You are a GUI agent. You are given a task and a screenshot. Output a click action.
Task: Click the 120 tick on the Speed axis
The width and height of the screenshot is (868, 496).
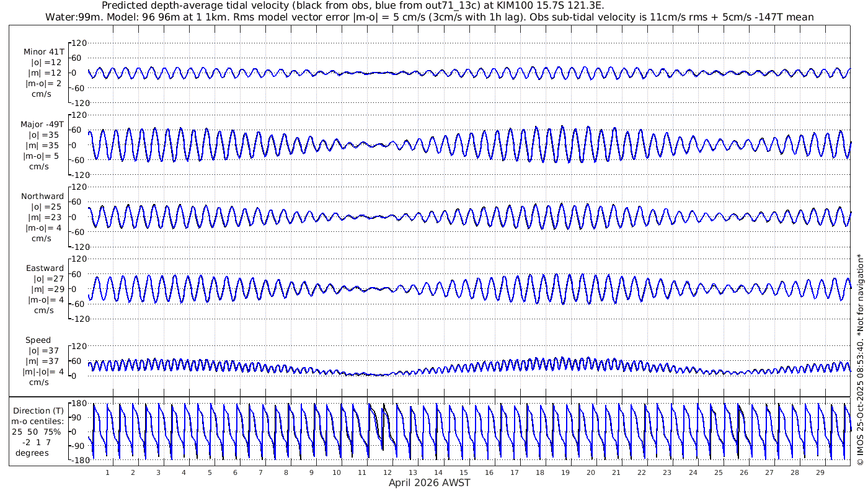tap(79, 346)
